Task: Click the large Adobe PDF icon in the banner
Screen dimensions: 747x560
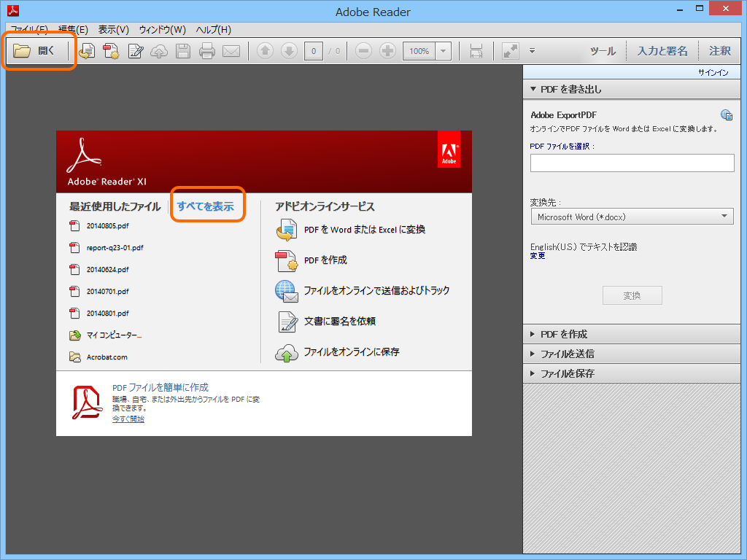Action: 86,402
